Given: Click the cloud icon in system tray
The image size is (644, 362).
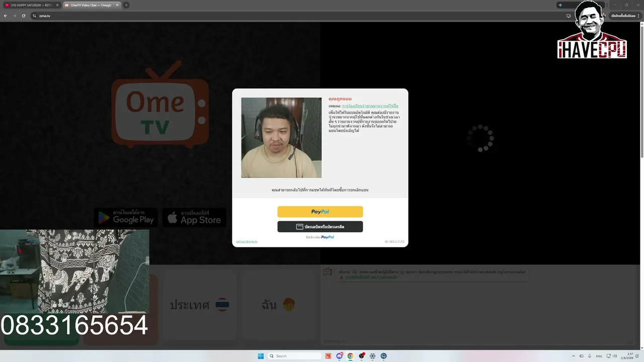Looking at the screenshot, I should click(x=582, y=356).
